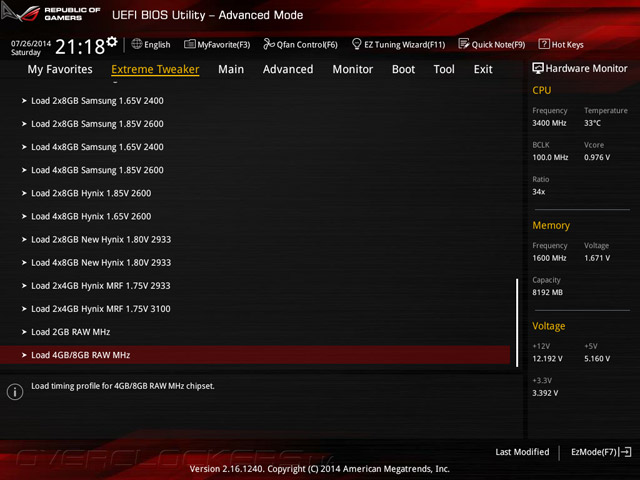Screen dimensions: 640x480
Task: Expand Load 2x4GB Hynix MRF 1.75V 2933
Action: (x=255, y=286)
